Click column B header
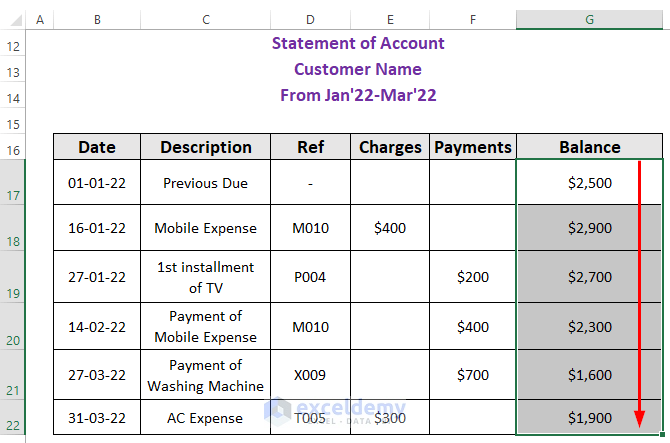Viewport: 670px width, 443px height. tap(97, 20)
